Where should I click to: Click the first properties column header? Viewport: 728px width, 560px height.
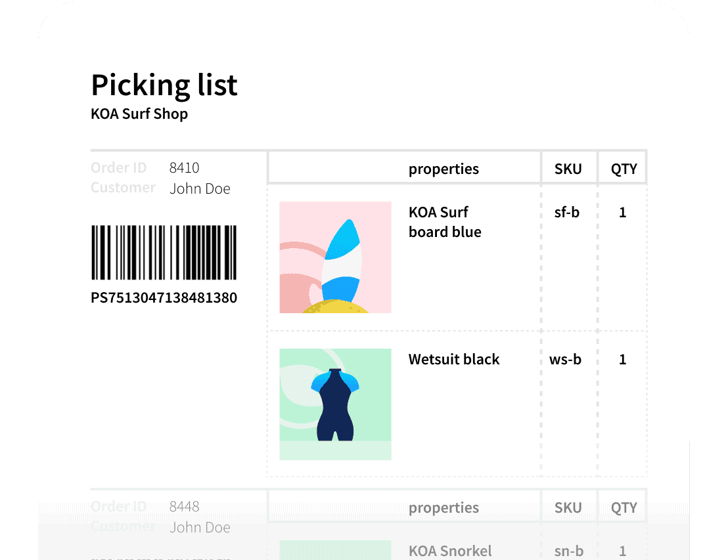444,169
